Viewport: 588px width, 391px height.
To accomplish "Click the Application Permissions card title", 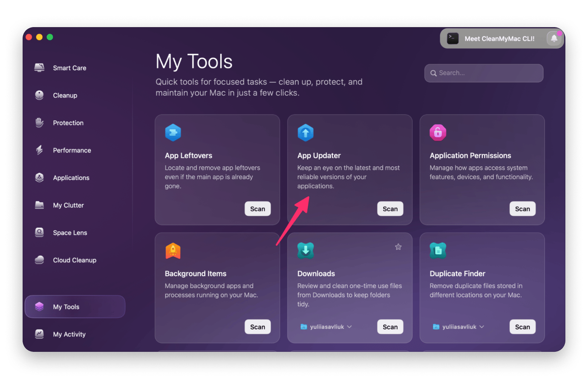I will [x=470, y=156].
